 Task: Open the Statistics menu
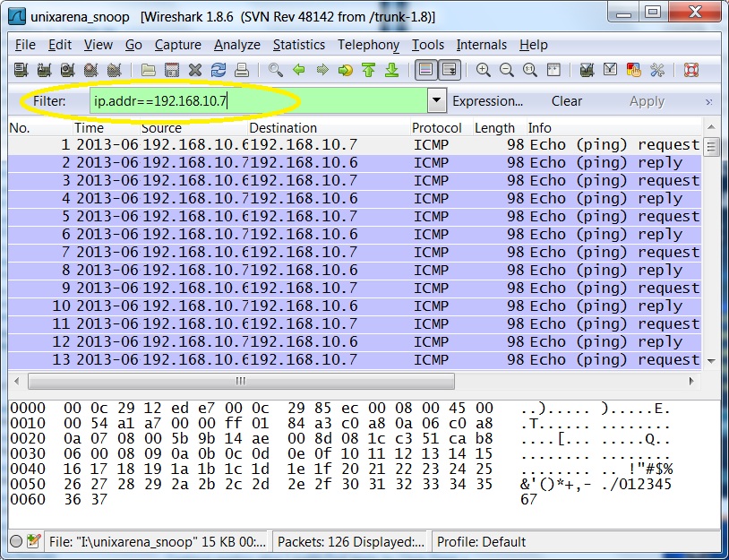coord(299,45)
